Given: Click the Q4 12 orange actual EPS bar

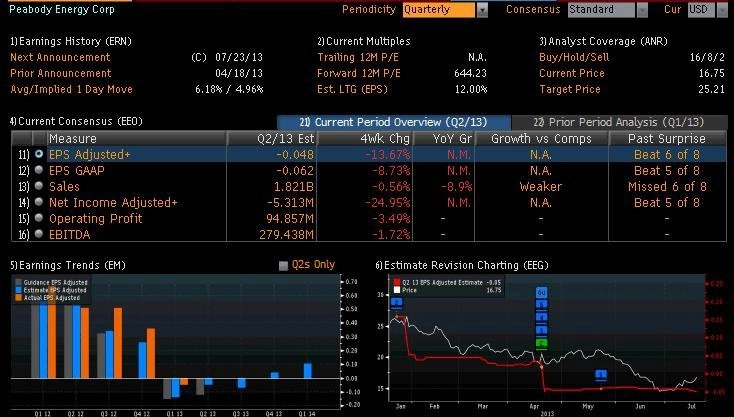Looking at the screenshot, I should 151,353.
